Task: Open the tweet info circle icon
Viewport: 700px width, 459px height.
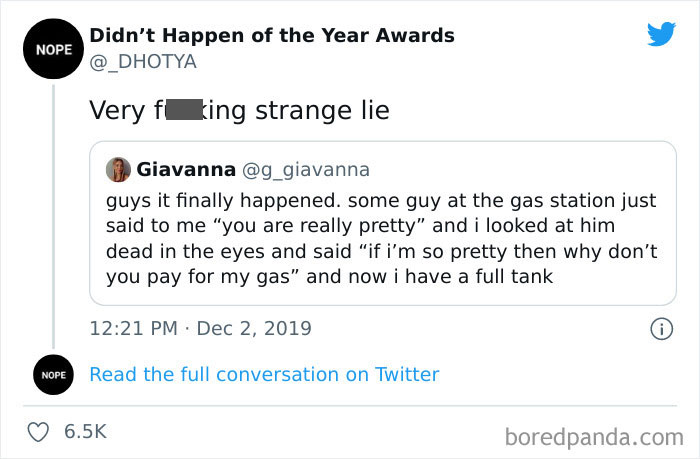Action: point(660,328)
